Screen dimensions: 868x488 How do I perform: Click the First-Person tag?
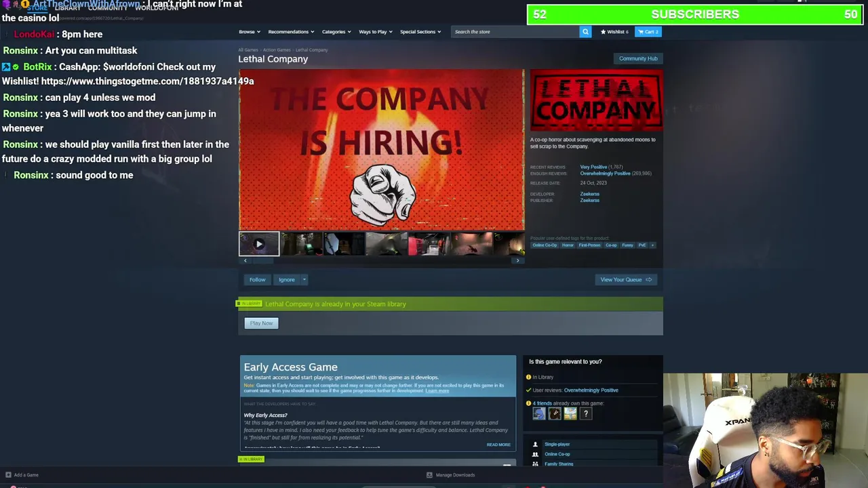tap(589, 245)
